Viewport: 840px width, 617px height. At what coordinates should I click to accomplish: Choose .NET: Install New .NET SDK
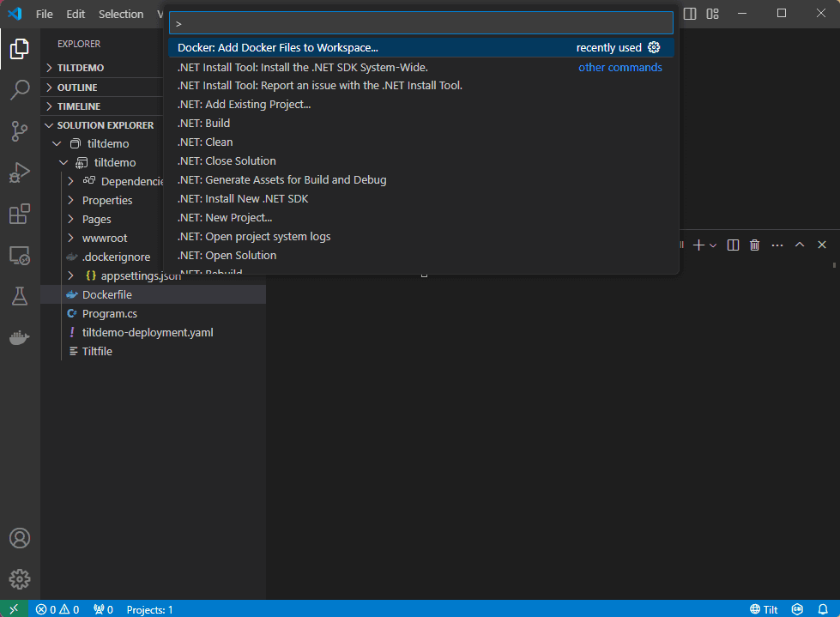pos(421,199)
